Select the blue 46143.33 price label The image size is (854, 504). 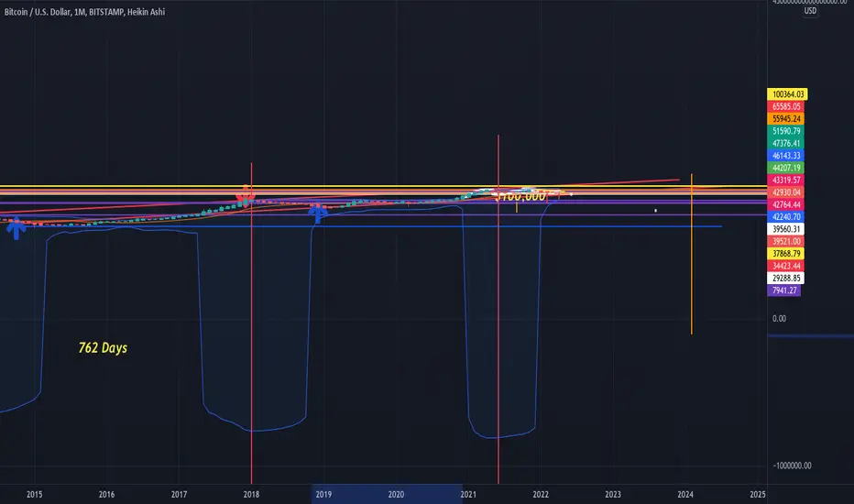[x=785, y=156]
